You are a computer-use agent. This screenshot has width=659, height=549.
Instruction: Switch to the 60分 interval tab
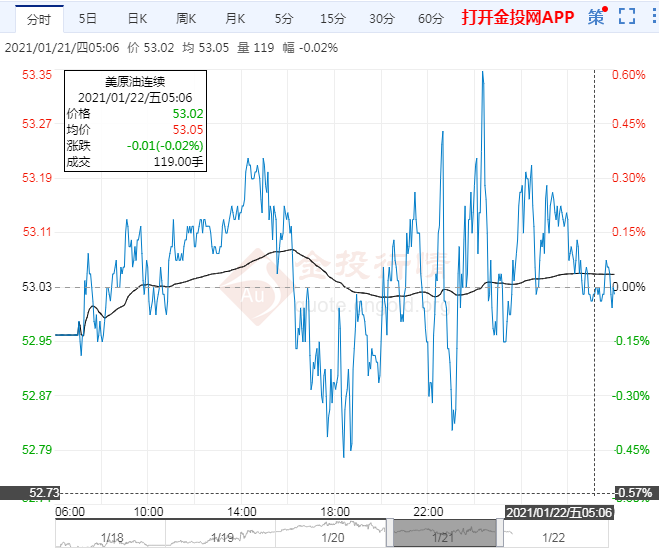click(x=430, y=18)
